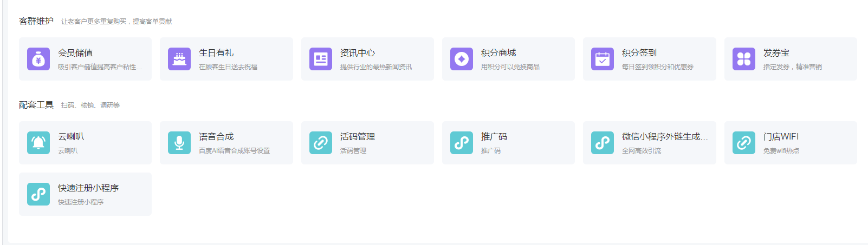The width and height of the screenshot is (868, 245).
Task: Open the 云喇叭 card title
Action: (71, 137)
